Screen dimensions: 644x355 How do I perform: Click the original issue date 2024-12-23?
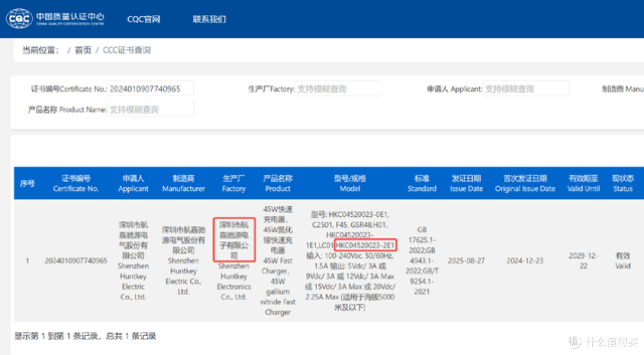tap(525, 261)
